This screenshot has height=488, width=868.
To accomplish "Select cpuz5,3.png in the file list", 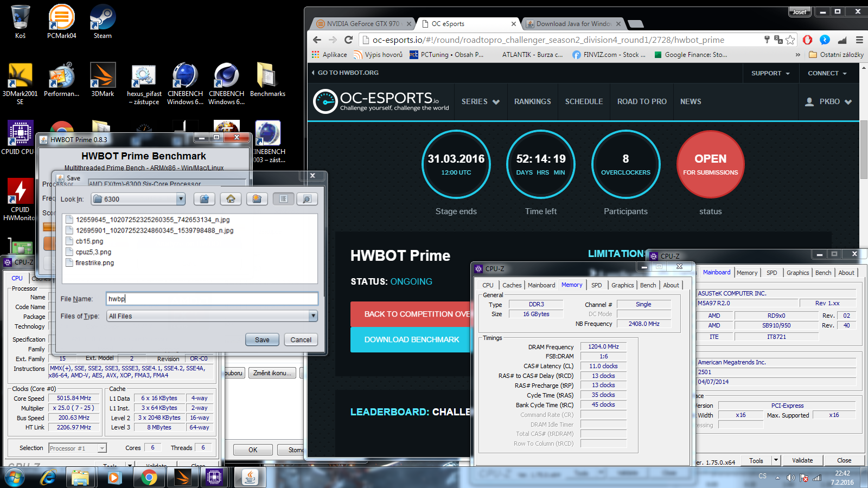I will pyautogui.click(x=93, y=252).
